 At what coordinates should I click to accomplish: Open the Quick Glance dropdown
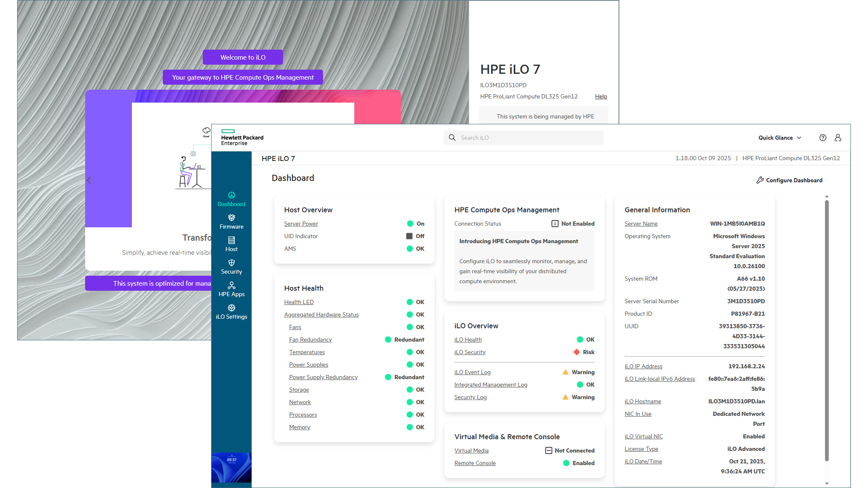coord(780,138)
